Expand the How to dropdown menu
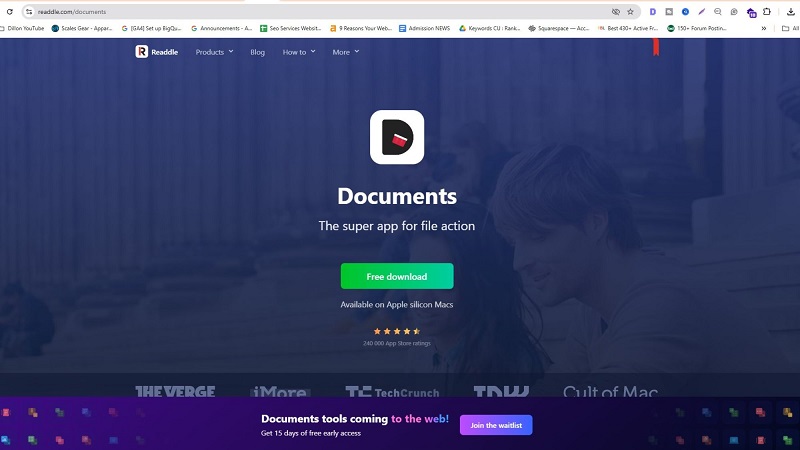800x450 pixels. [298, 52]
